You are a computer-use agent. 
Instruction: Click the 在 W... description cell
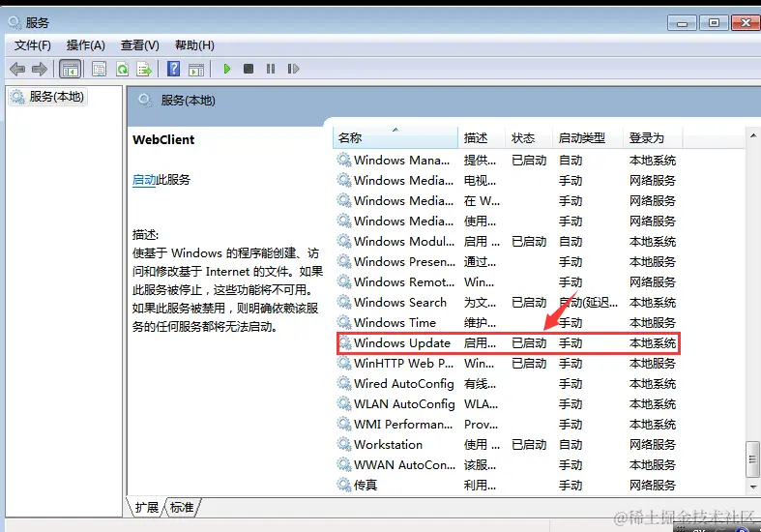pyautogui.click(x=482, y=201)
